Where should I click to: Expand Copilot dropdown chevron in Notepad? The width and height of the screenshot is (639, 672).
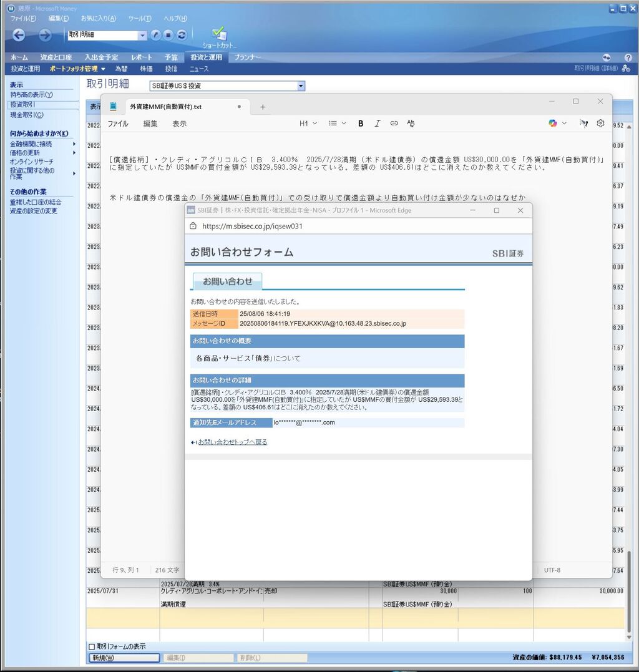(x=564, y=124)
